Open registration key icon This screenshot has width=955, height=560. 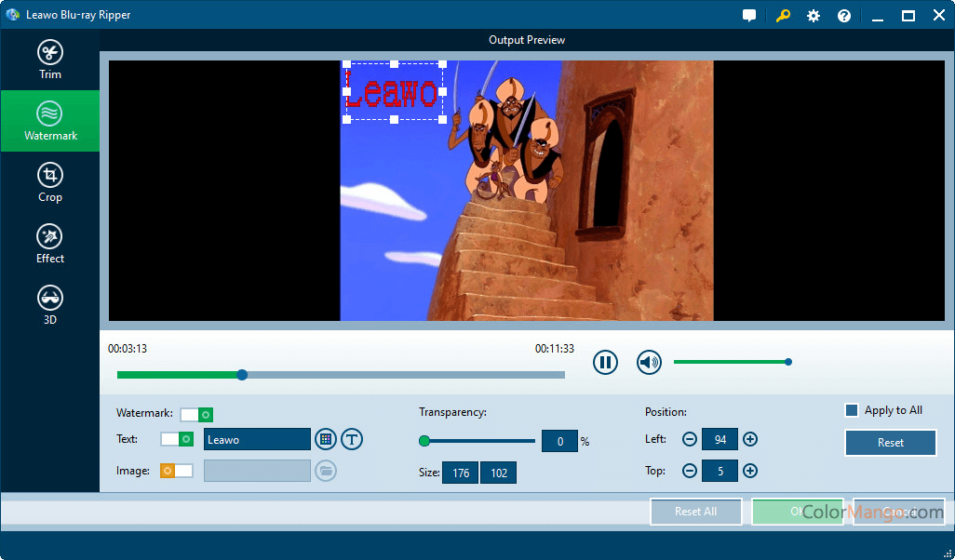coord(783,16)
